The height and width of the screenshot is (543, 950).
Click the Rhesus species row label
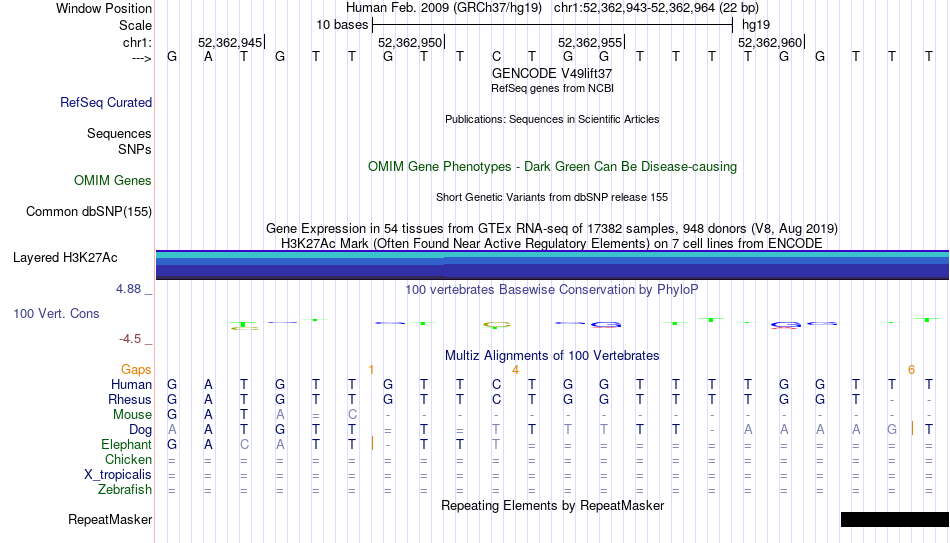[x=130, y=399]
